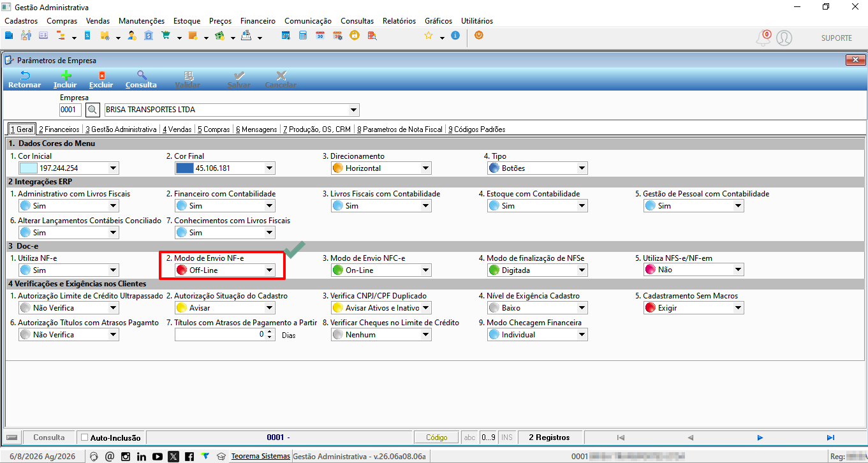Screen dimensions: 868x463
Task: Click the company search magnifier button
Action: 93,110
